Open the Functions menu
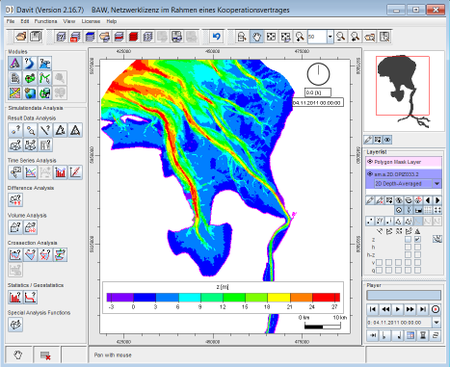The width and height of the screenshot is (450, 367). point(46,21)
